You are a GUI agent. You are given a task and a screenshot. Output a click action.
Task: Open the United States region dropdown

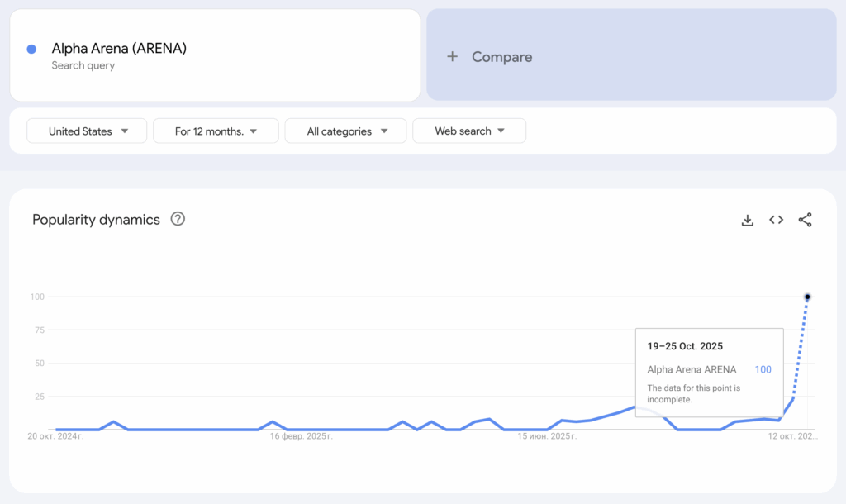tap(87, 131)
